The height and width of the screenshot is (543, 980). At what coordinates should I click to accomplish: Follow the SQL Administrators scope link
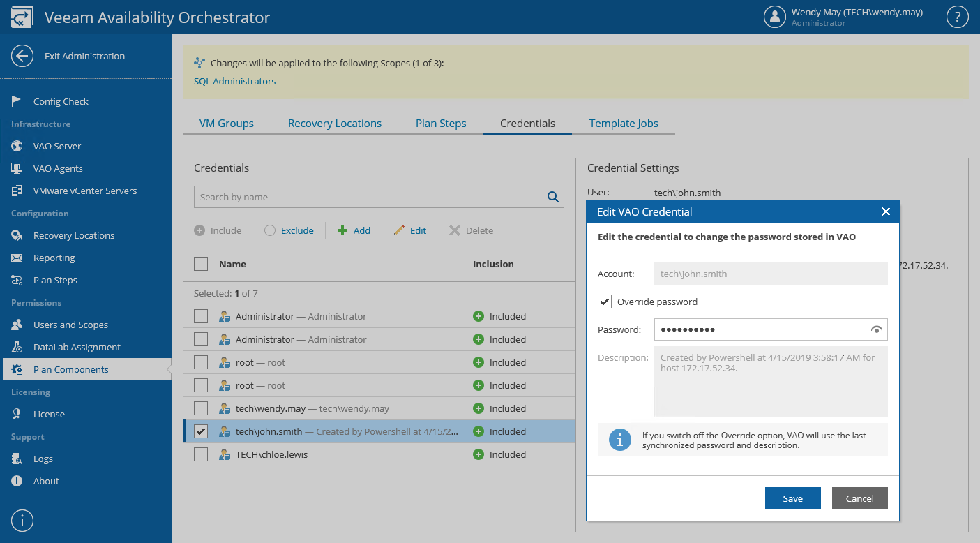[x=234, y=81]
